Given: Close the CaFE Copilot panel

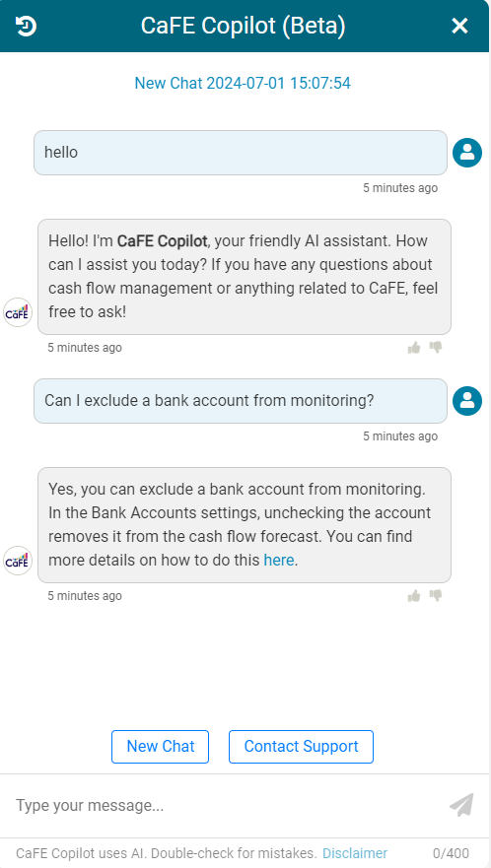Looking at the screenshot, I should [x=459, y=26].
